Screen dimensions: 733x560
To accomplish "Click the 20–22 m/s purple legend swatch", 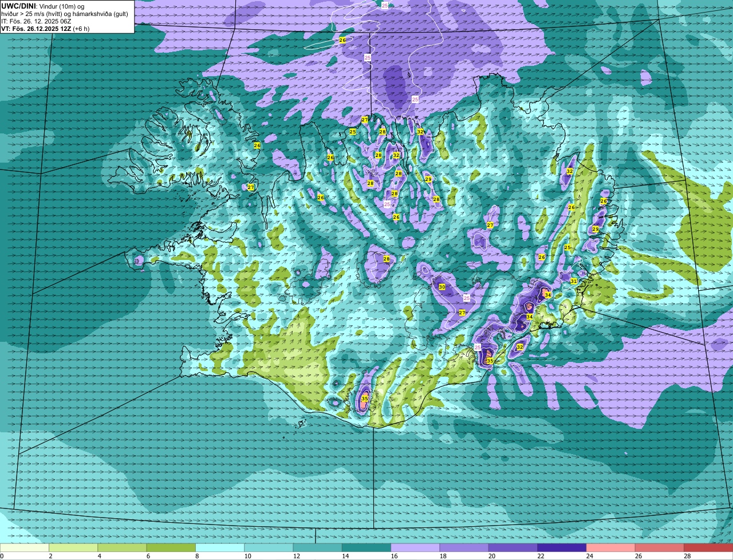I will [x=513, y=548].
